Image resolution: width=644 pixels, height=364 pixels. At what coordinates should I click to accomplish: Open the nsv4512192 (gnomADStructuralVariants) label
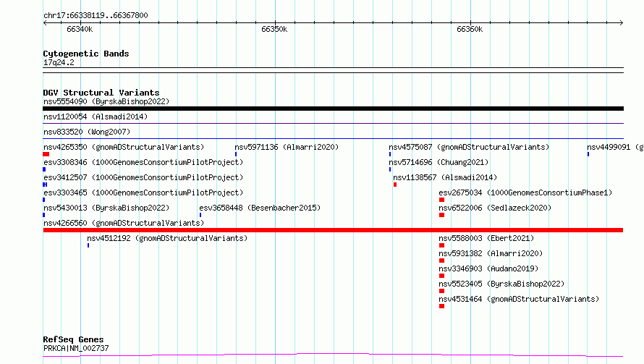point(167,238)
